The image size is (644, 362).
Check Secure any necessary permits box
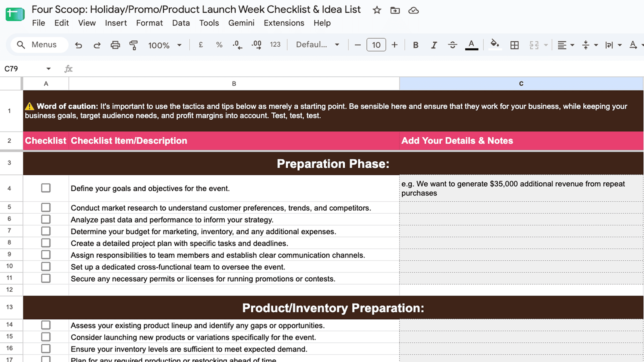pos(46,278)
